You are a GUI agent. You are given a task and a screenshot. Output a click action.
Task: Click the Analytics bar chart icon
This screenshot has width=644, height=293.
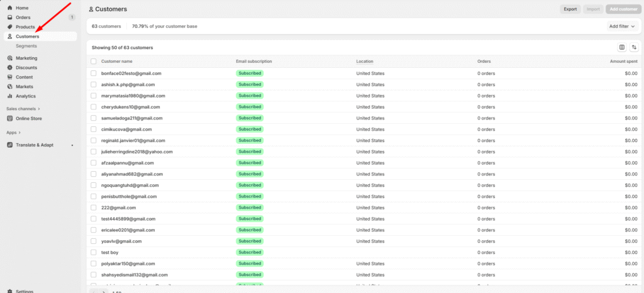tap(9, 96)
